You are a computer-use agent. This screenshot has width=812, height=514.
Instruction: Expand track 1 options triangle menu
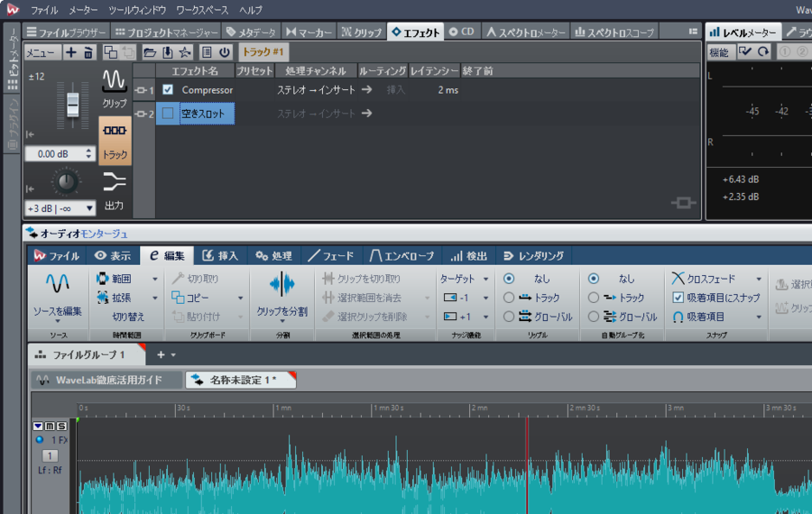[x=38, y=426]
